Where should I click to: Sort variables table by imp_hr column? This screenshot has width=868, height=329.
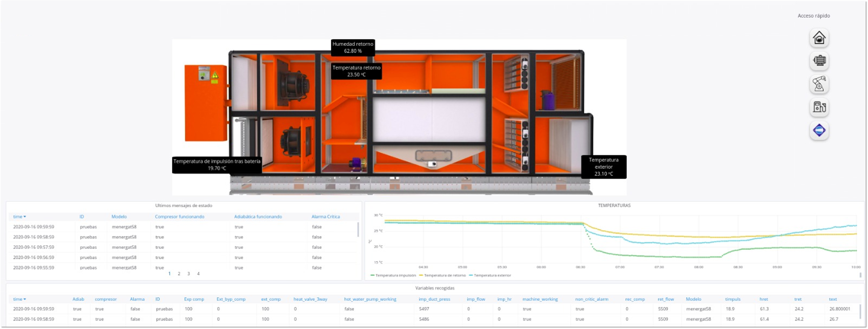pos(504,299)
